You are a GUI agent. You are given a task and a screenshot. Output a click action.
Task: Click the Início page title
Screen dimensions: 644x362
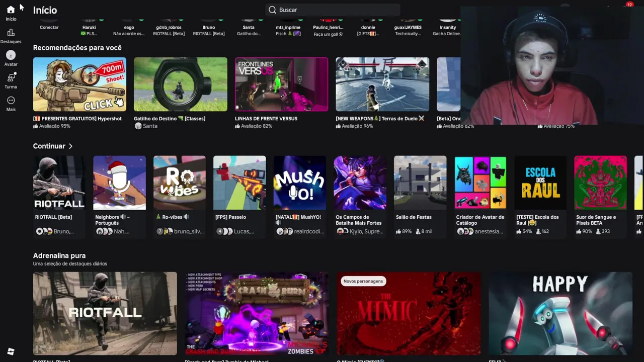45,10
